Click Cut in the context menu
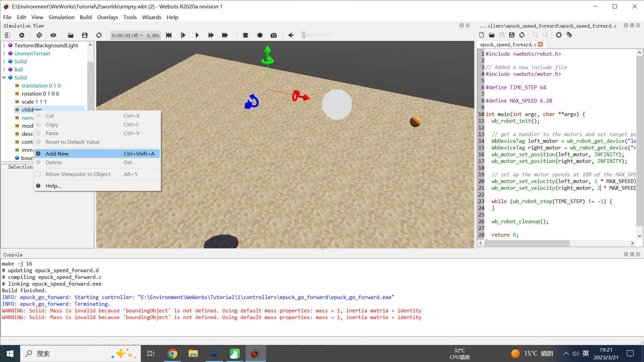The image size is (644, 362). [97, 116]
